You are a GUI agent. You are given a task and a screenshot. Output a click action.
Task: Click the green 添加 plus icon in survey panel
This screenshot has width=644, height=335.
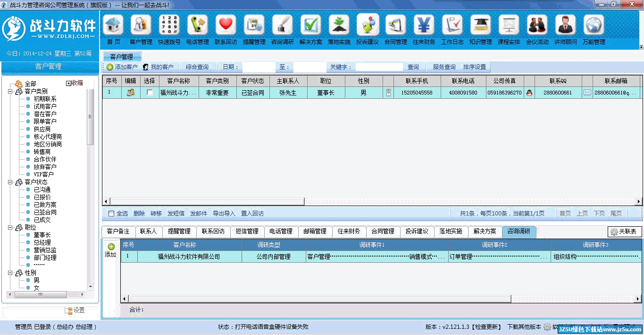tap(111, 247)
